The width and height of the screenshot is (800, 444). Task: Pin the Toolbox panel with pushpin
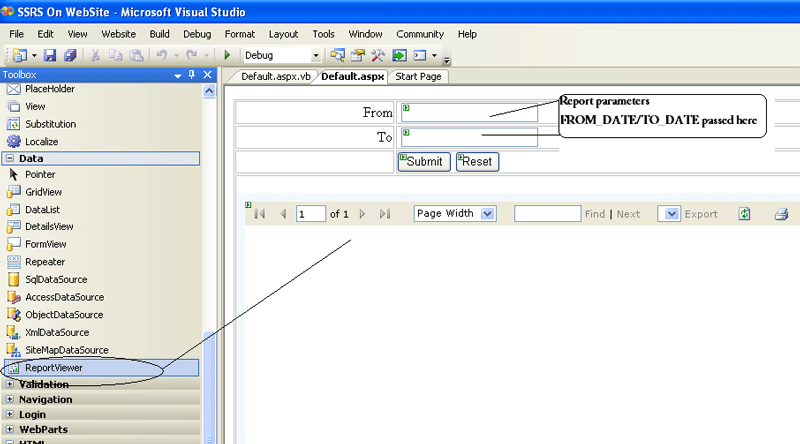(192, 75)
